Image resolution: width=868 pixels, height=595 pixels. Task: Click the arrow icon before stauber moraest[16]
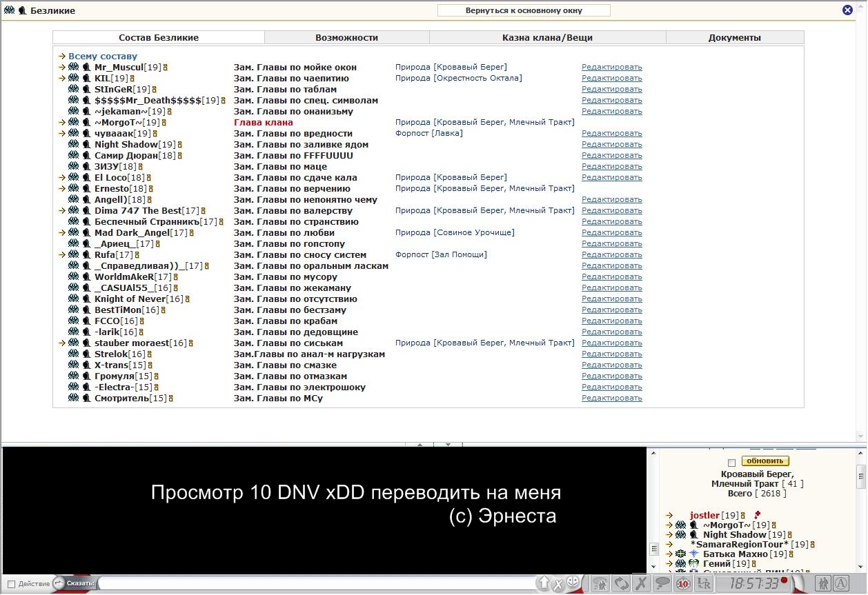62,343
